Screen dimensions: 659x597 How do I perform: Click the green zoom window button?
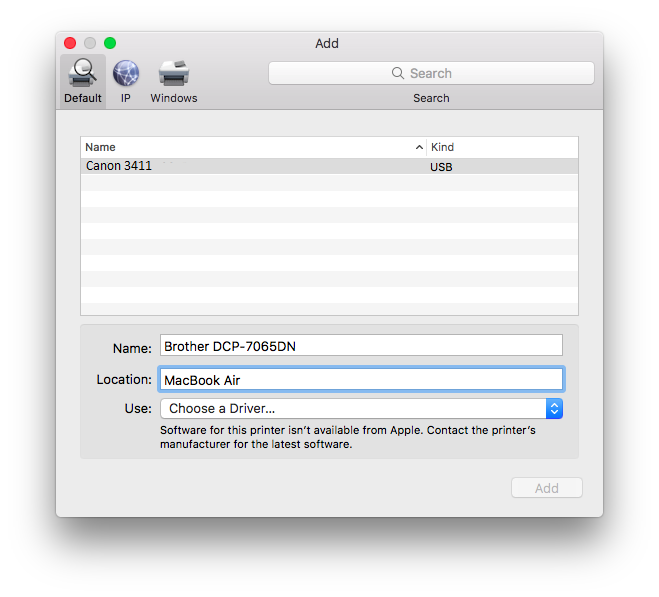[x=110, y=43]
